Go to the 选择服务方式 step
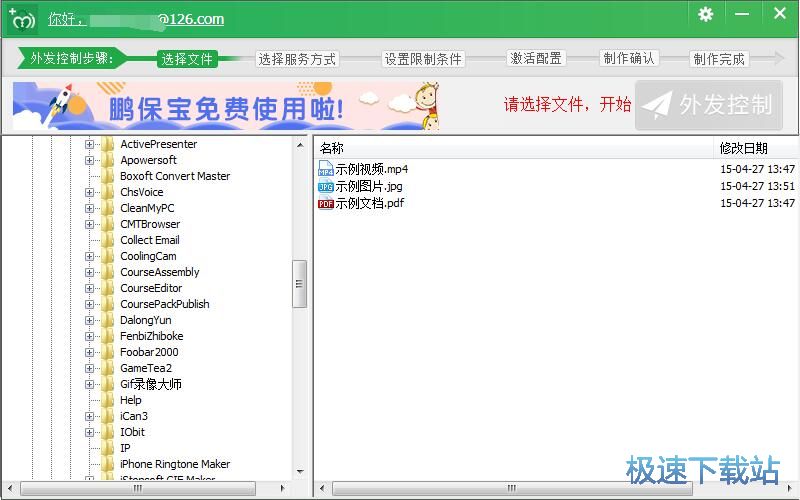 point(297,59)
